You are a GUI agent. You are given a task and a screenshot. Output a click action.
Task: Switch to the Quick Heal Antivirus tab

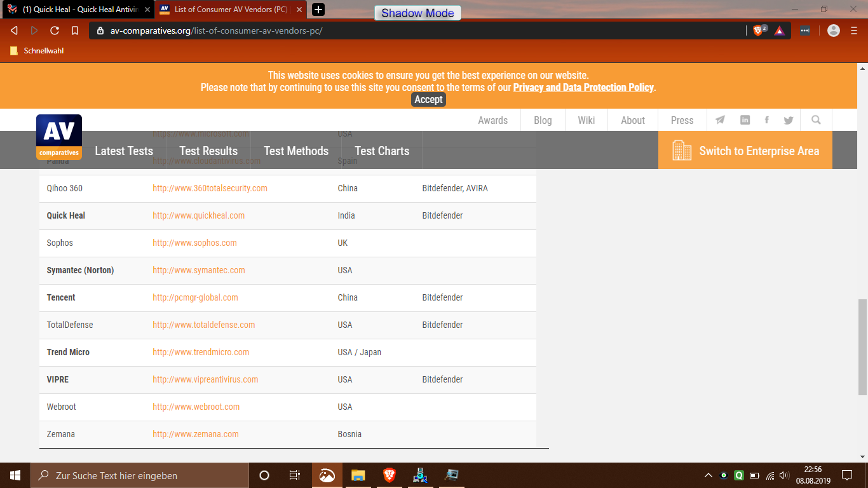(x=78, y=10)
